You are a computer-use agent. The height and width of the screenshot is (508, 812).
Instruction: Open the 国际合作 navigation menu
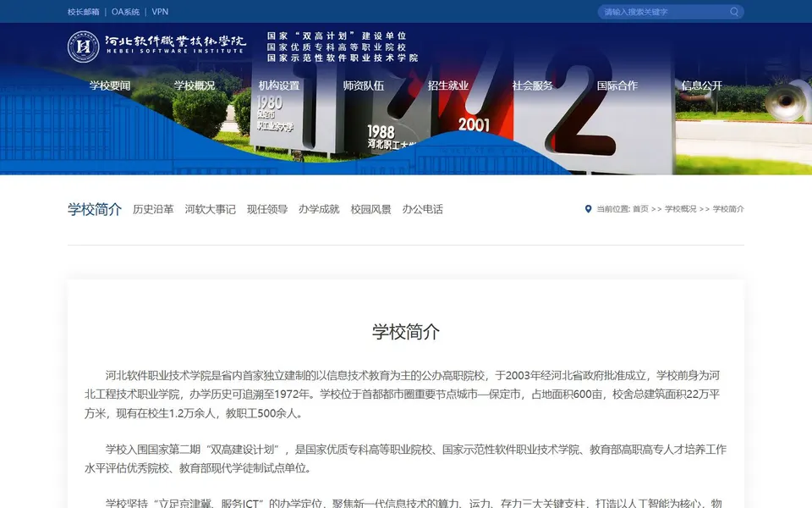click(617, 86)
